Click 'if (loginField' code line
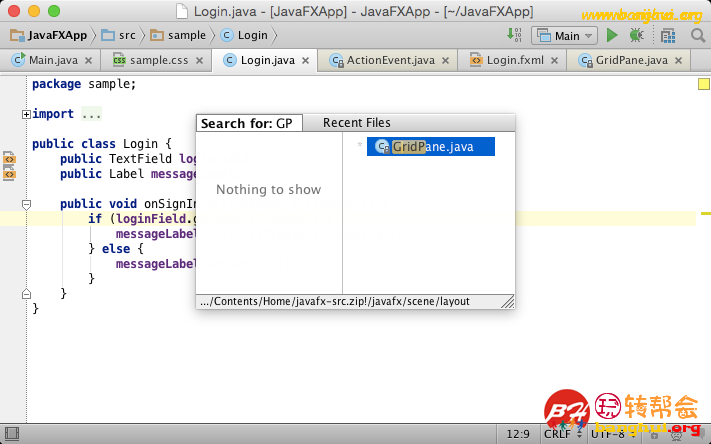 click(x=142, y=219)
